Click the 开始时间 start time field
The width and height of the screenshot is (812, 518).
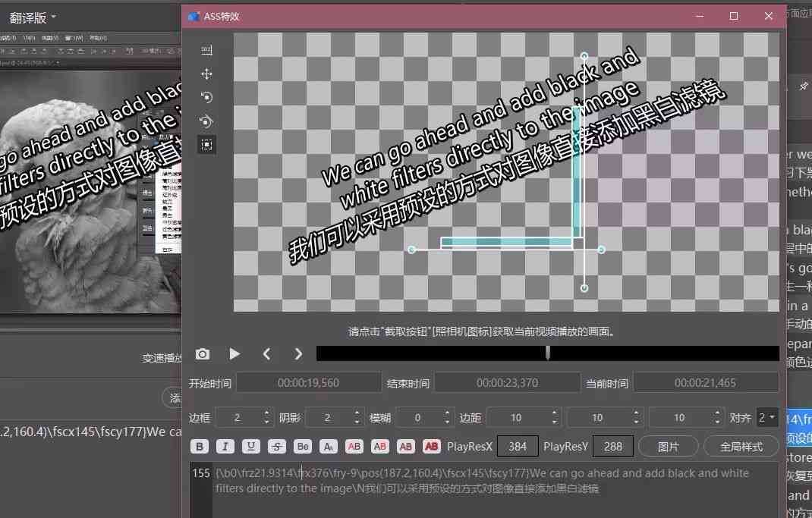[x=309, y=383]
